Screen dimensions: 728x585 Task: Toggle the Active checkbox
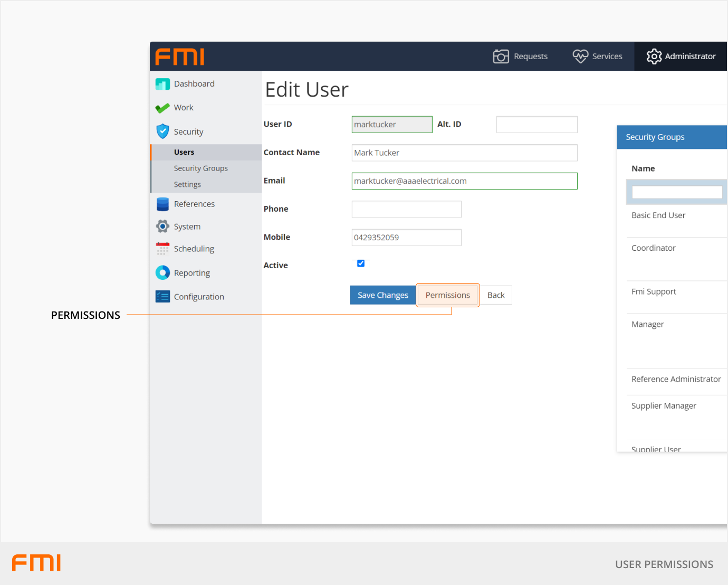tap(361, 263)
